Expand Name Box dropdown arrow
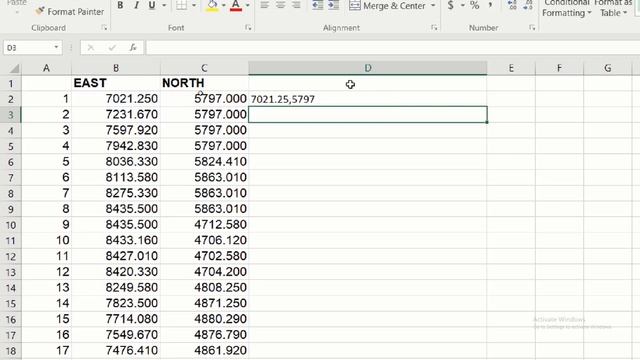640x360 pixels. pyautogui.click(x=56, y=48)
